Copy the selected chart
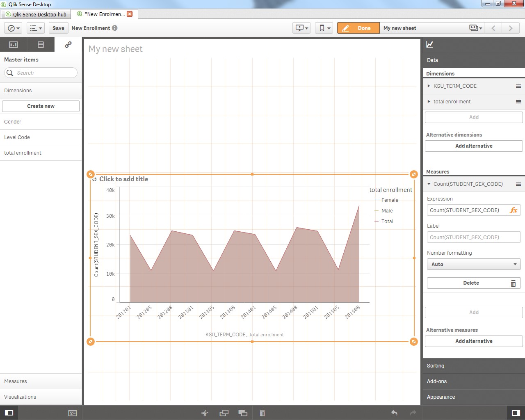 coord(224,413)
